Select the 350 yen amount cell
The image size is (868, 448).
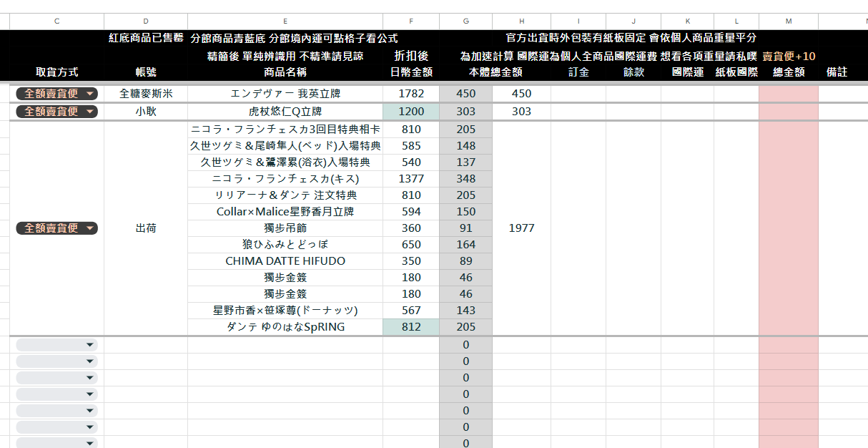pyautogui.click(x=411, y=261)
